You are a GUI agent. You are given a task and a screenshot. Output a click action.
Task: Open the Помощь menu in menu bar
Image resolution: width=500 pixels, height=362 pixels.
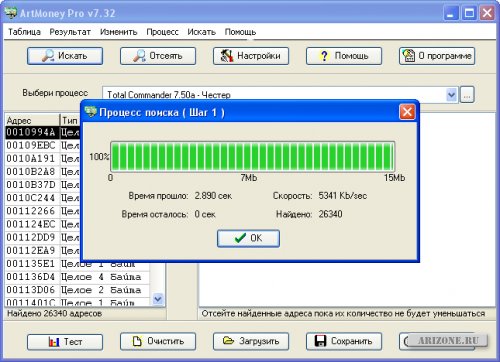240,32
